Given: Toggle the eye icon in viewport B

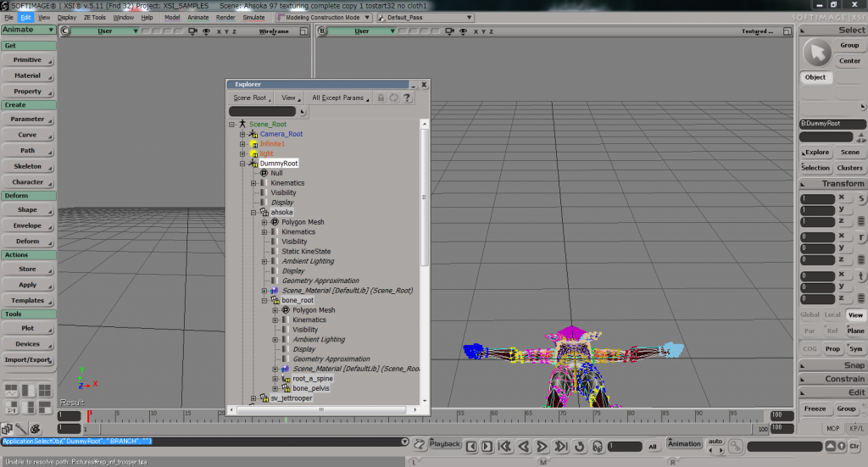Looking at the screenshot, I should (463, 31).
